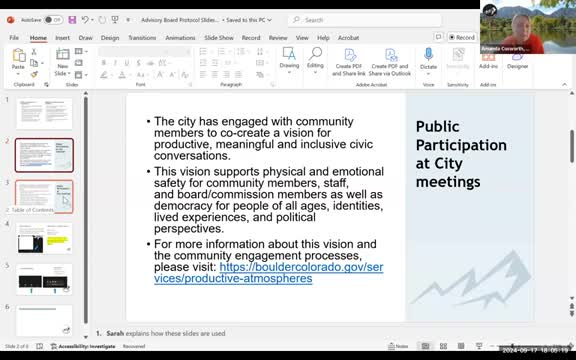Screen dimensions: 576x360
Task: Start presentation from beginning icon
Action: 115,20
